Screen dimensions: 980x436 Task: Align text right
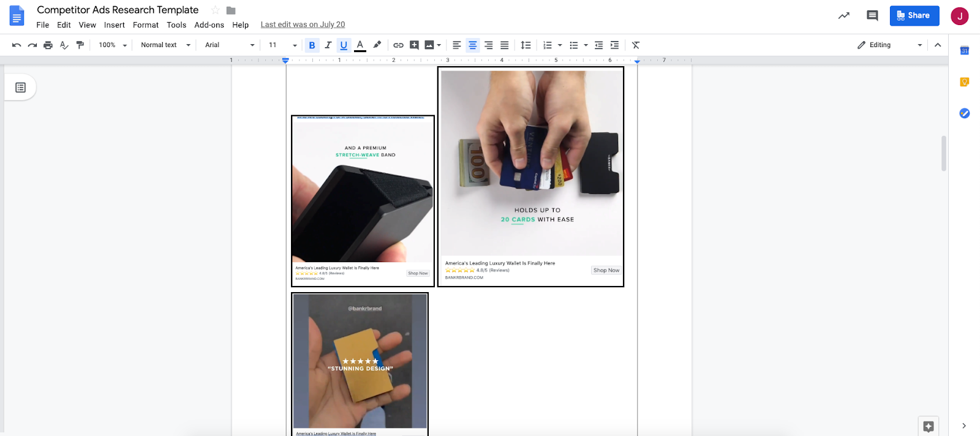point(488,45)
